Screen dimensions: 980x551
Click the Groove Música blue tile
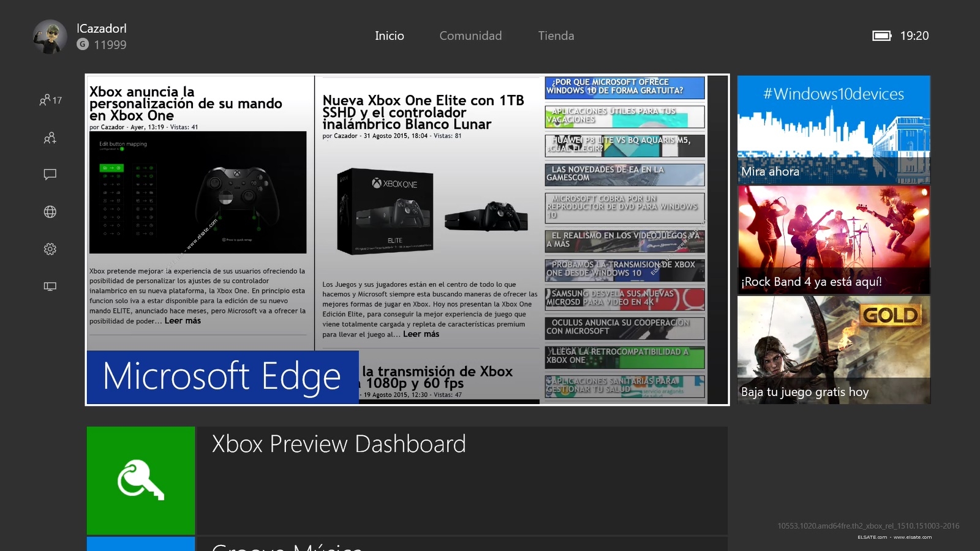pyautogui.click(x=141, y=544)
